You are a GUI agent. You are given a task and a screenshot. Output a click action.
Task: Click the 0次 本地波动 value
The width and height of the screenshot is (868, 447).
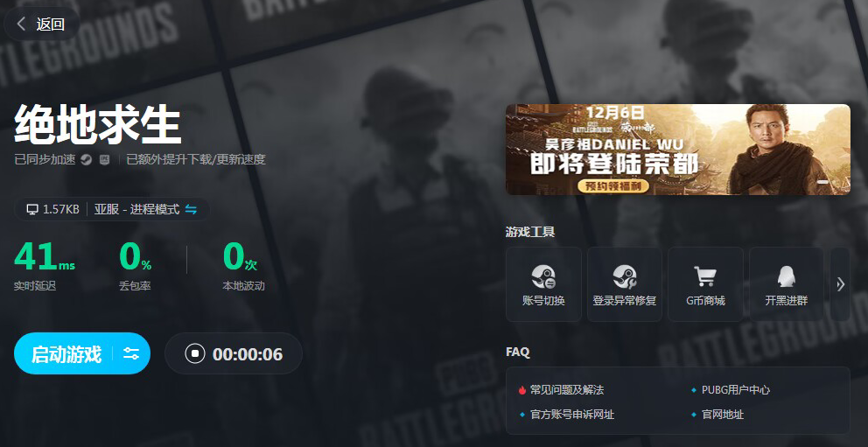click(241, 257)
